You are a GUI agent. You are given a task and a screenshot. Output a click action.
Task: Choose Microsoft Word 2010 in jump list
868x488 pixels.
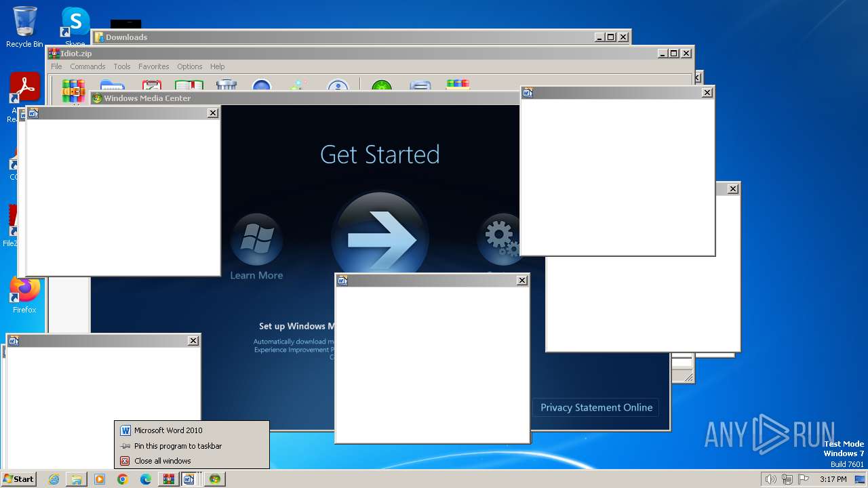point(192,430)
